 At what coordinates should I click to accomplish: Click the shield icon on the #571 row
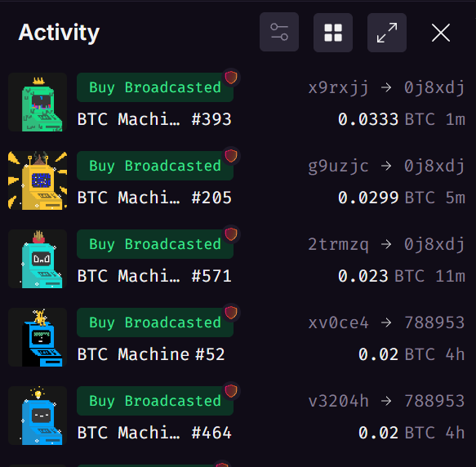[231, 234]
